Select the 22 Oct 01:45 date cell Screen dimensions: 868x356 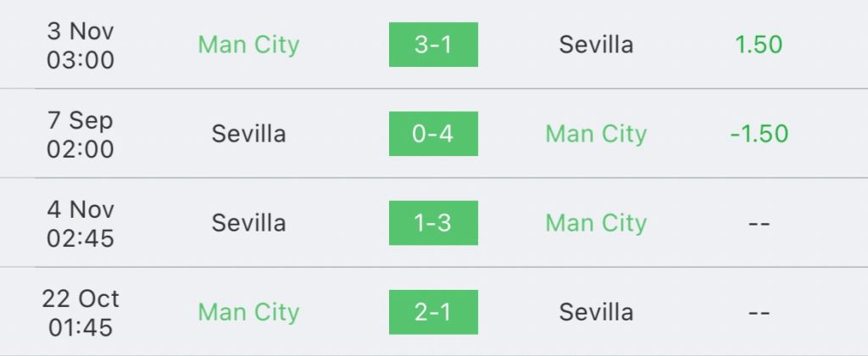coord(81,312)
